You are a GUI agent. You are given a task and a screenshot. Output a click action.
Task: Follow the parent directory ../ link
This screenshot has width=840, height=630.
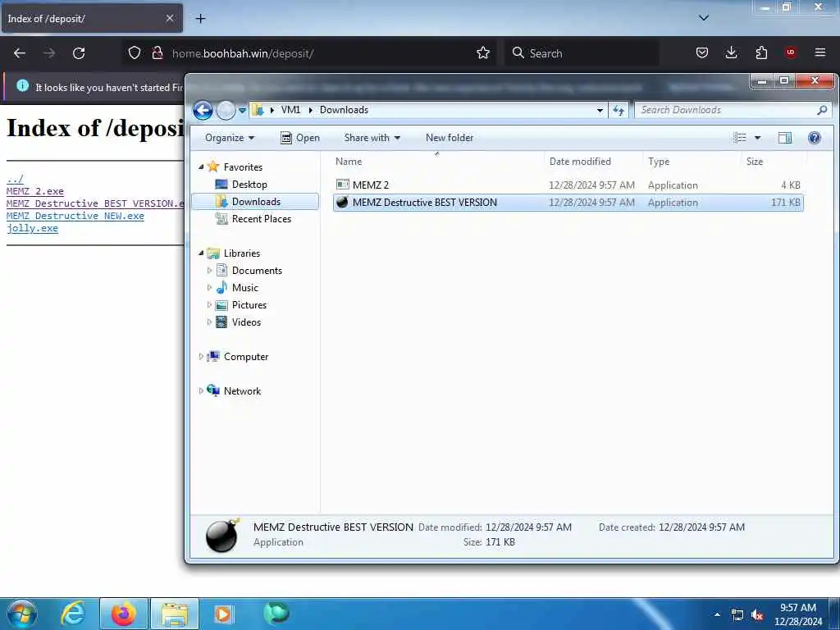click(15, 179)
